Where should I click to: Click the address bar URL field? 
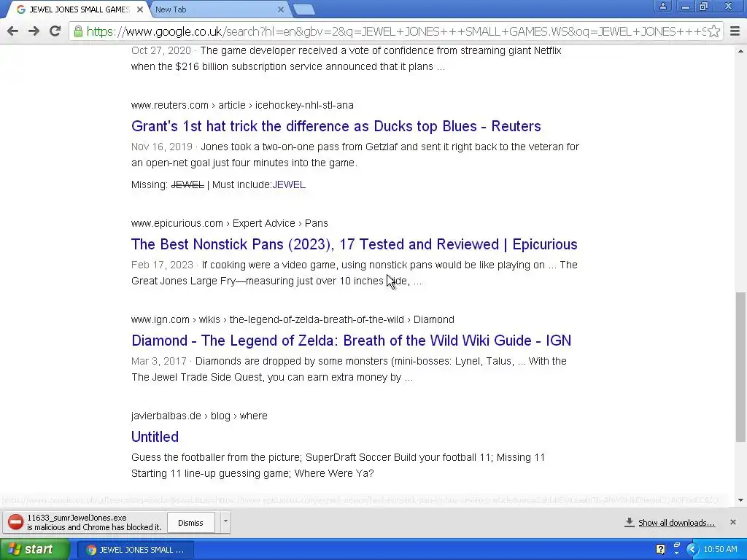[x=395, y=31]
